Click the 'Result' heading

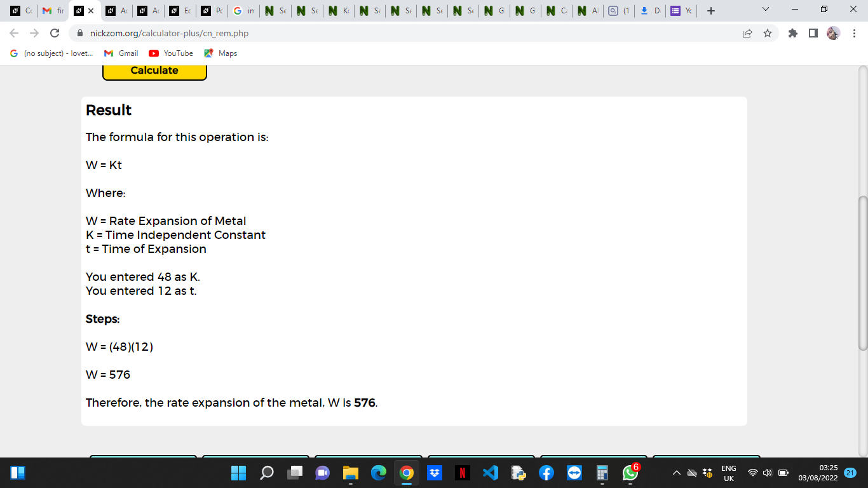point(109,110)
